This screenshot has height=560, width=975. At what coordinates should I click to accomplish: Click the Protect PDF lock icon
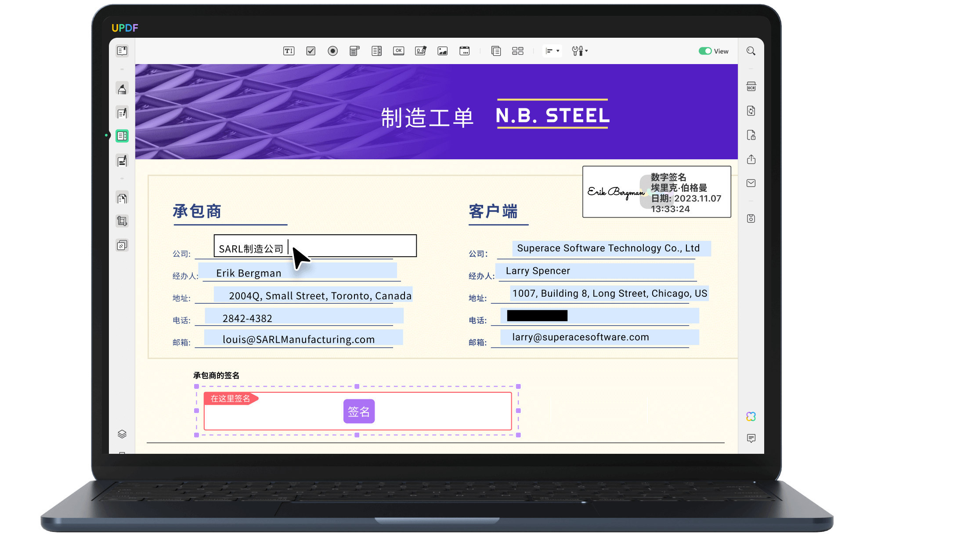(751, 135)
